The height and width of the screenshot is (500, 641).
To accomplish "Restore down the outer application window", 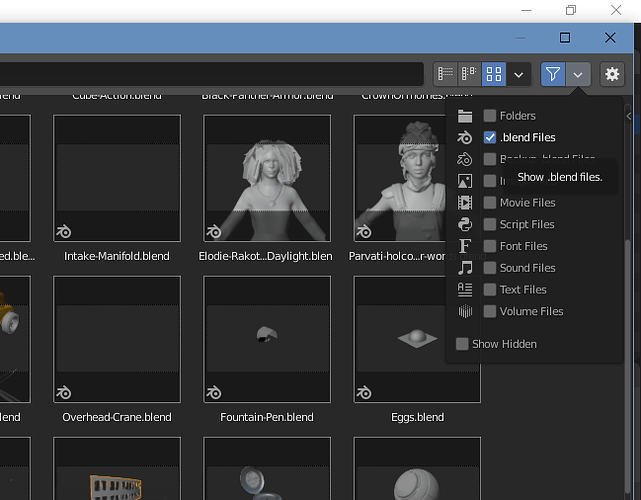I will tap(571, 10).
